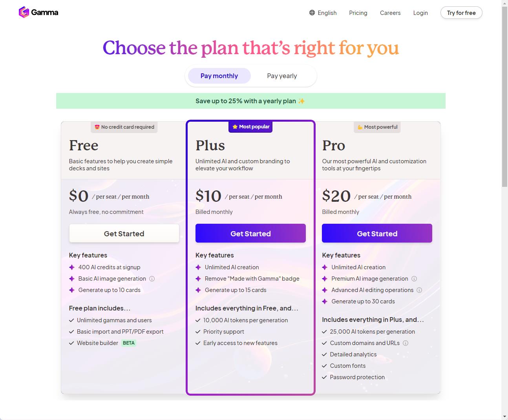
Task: Open info icon beside Premium AI image generation
Action: tap(414, 279)
